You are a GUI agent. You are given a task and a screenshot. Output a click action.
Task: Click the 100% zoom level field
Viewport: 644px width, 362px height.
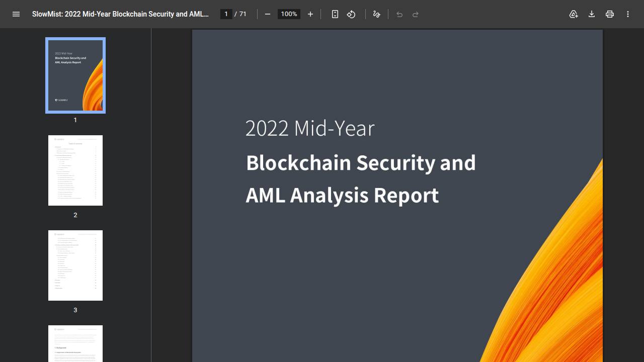pyautogui.click(x=289, y=14)
